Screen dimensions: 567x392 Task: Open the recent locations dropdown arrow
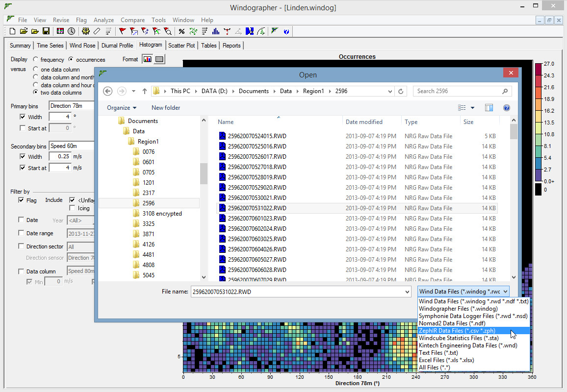[x=133, y=91]
